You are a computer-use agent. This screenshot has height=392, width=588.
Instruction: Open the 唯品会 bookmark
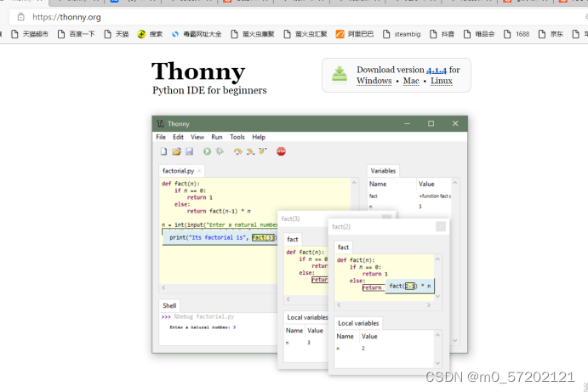click(x=479, y=34)
